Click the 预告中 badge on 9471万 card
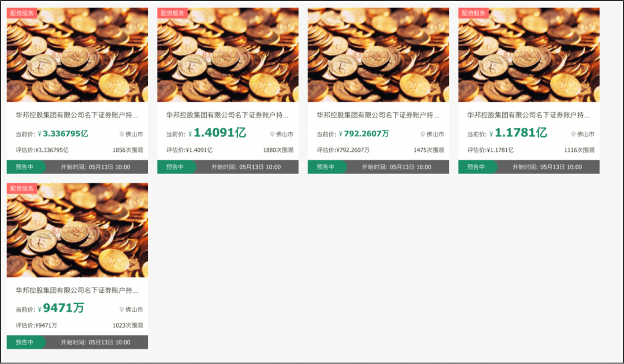 click(24, 342)
